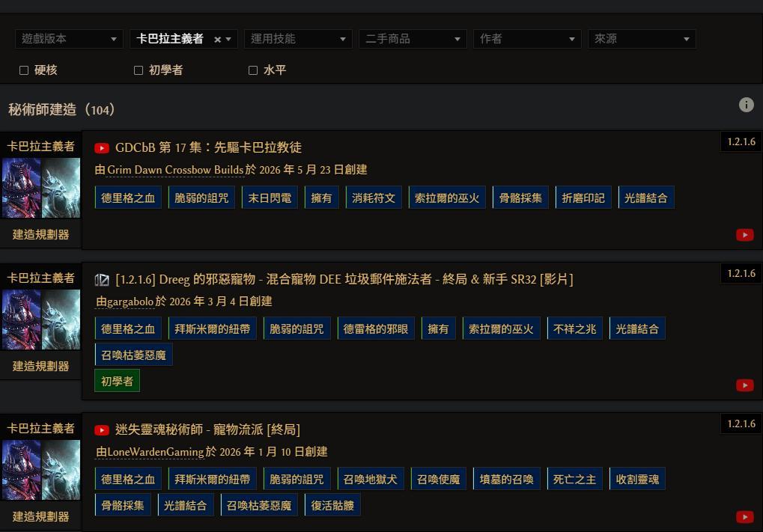Enable the 初學者 checkbox
This screenshot has height=532, width=763.
pos(139,70)
